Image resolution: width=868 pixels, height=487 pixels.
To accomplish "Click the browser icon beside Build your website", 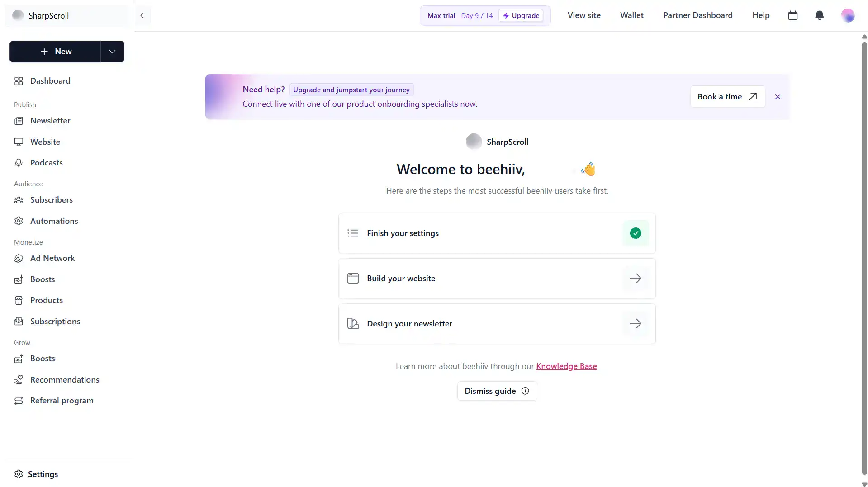I will pyautogui.click(x=353, y=279).
